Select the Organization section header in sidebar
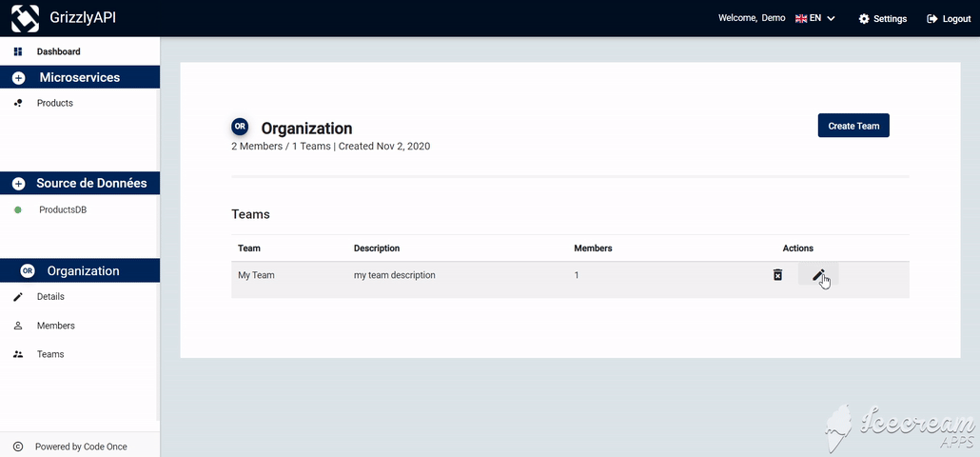This screenshot has width=980, height=457. (80, 270)
